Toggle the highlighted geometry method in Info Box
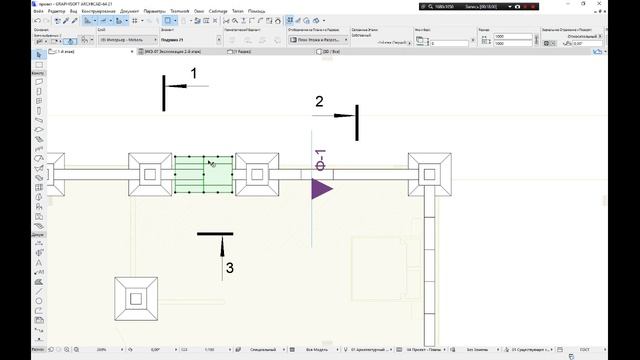The height and width of the screenshot is (360, 640). coord(70,41)
